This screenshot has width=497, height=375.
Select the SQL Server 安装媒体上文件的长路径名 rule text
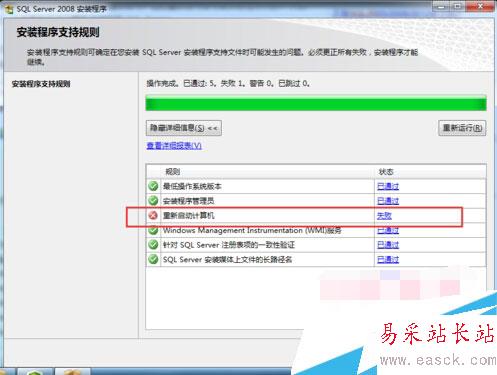(227, 260)
